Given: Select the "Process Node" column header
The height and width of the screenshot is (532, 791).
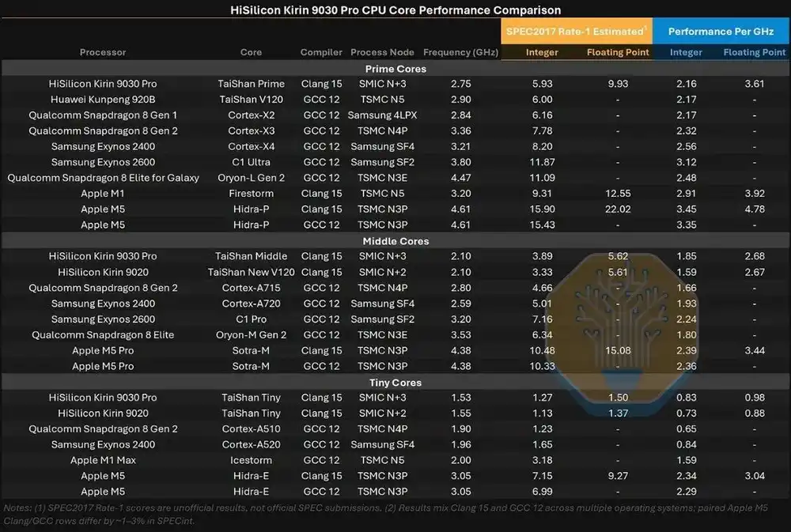Looking at the screenshot, I should tap(382, 52).
